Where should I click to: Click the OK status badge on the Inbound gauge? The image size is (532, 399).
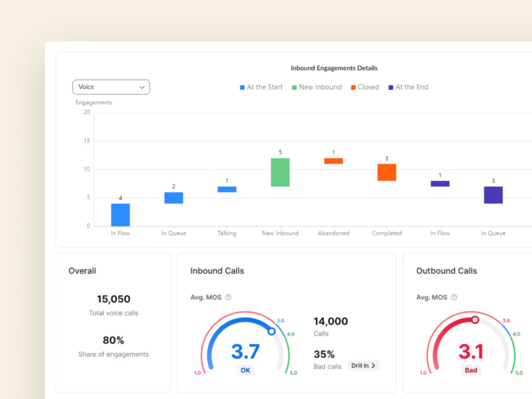point(245,370)
